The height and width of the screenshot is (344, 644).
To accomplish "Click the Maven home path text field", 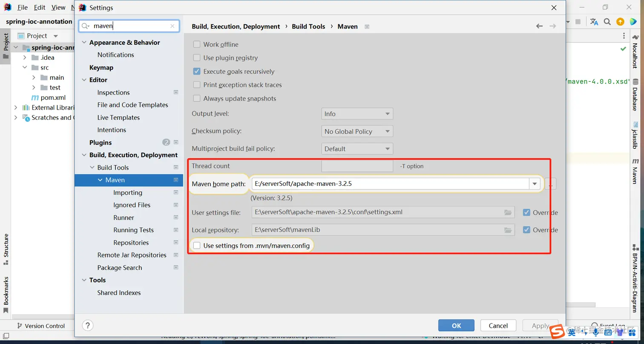I will click(x=390, y=184).
